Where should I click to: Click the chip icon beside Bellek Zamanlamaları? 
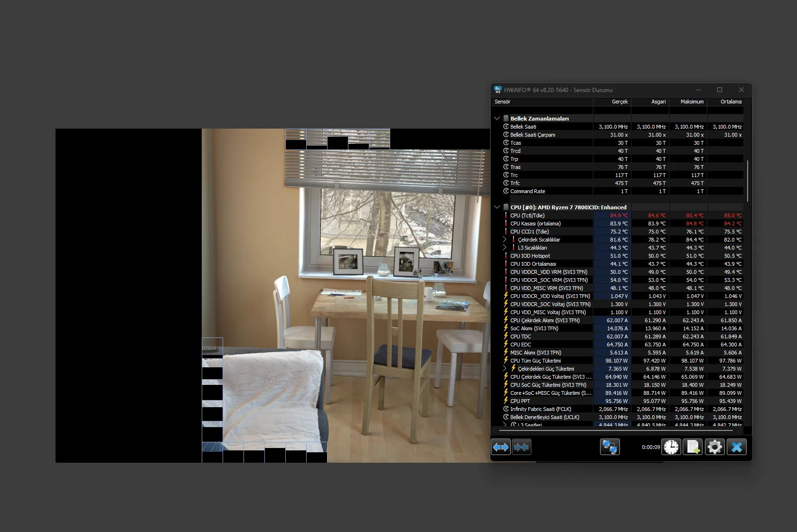pyautogui.click(x=506, y=119)
